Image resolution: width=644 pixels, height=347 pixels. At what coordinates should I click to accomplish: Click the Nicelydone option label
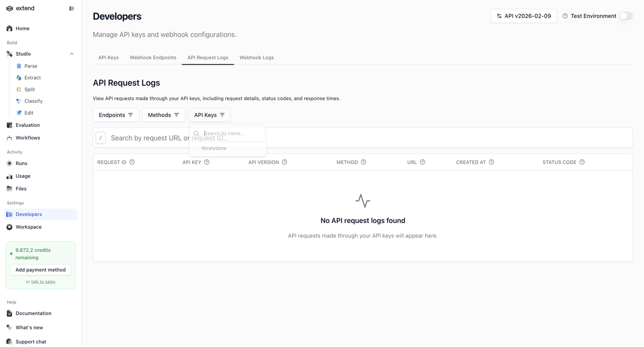pos(214,148)
